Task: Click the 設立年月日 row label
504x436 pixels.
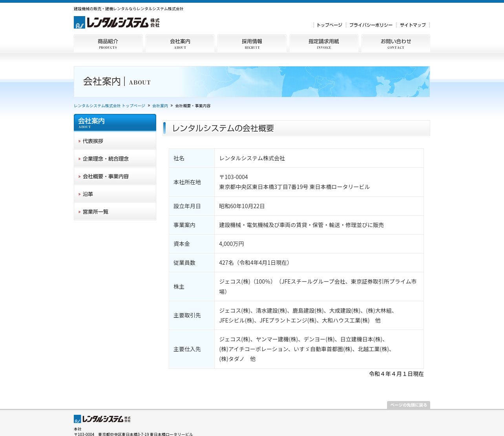Action: pyautogui.click(x=187, y=206)
